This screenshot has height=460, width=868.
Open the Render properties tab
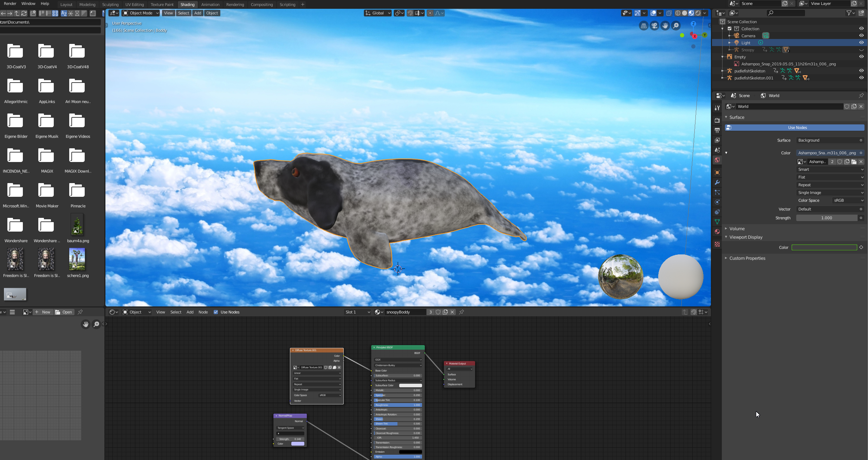717,120
